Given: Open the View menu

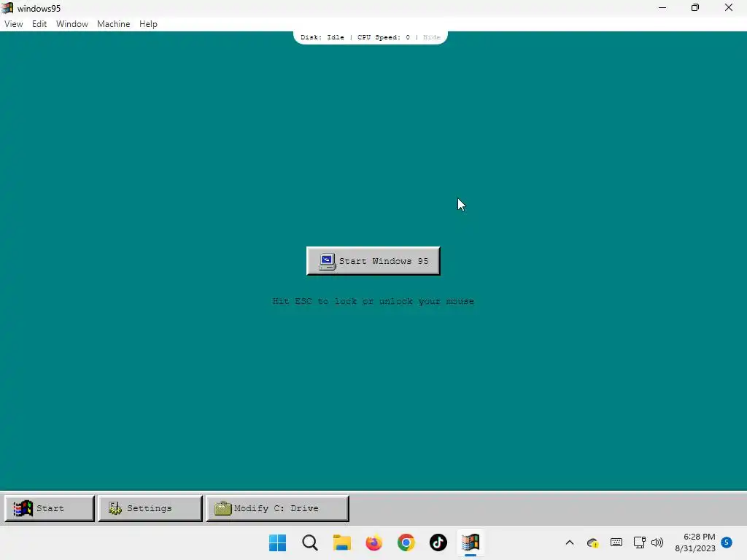Looking at the screenshot, I should [13, 24].
